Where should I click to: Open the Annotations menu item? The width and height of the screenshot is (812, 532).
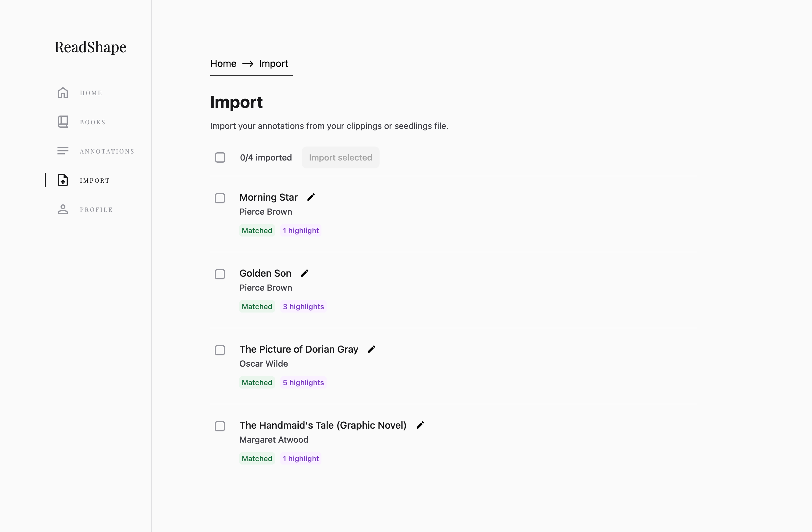click(107, 151)
